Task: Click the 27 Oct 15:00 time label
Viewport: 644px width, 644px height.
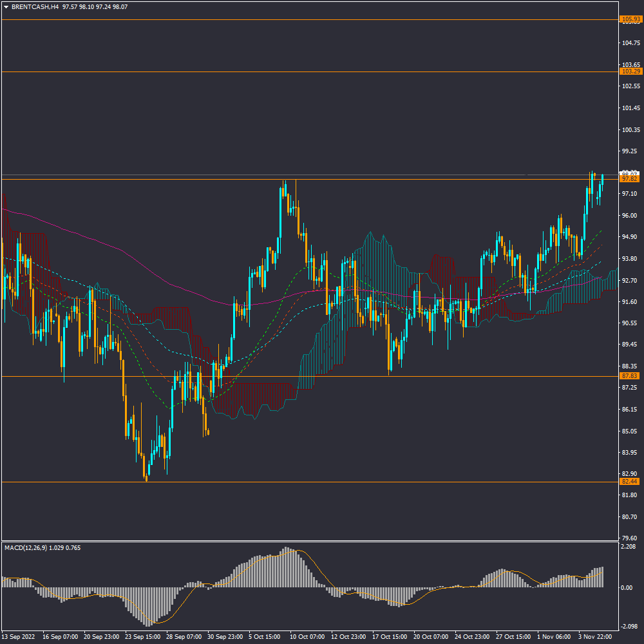Action: (513, 636)
